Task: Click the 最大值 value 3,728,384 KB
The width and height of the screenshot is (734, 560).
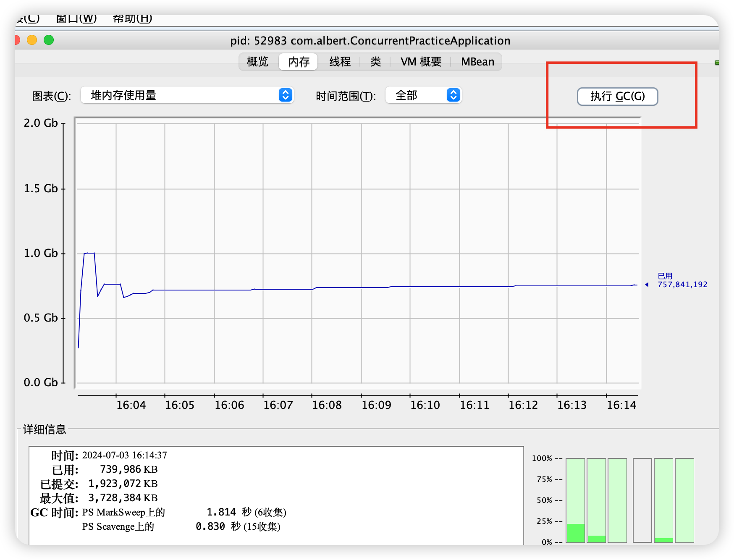Action: 123,498
